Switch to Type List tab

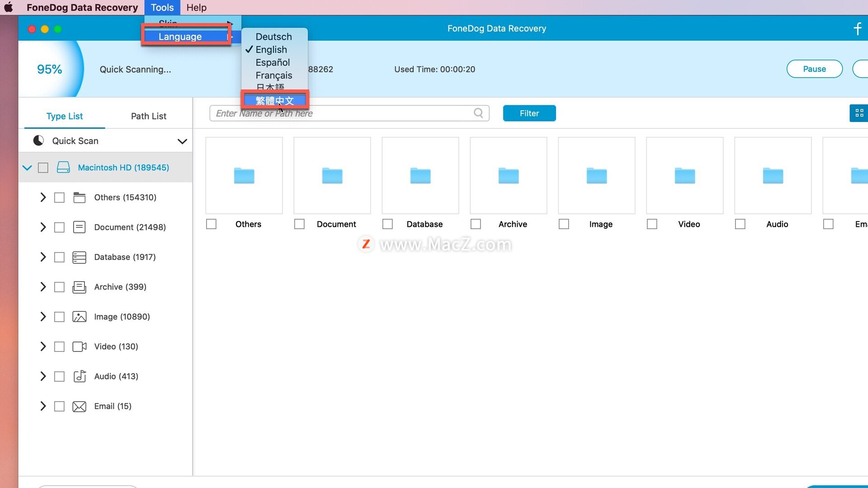coord(65,116)
